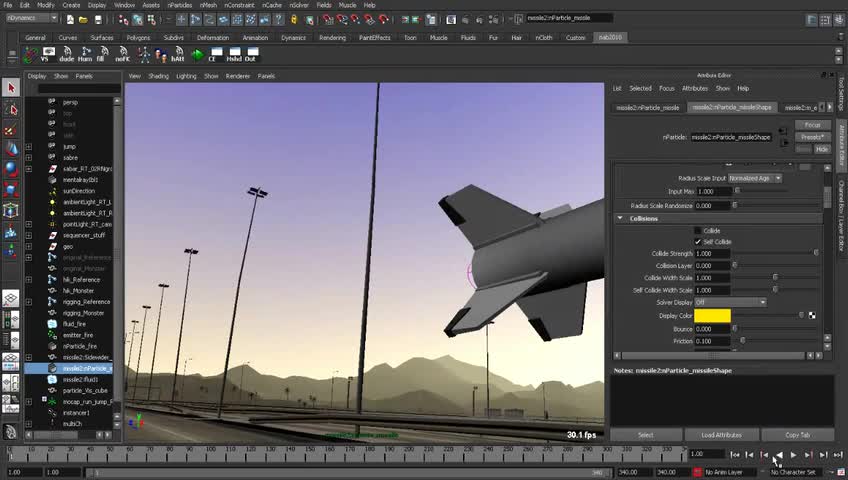Open the nParticles menu

(180, 5)
